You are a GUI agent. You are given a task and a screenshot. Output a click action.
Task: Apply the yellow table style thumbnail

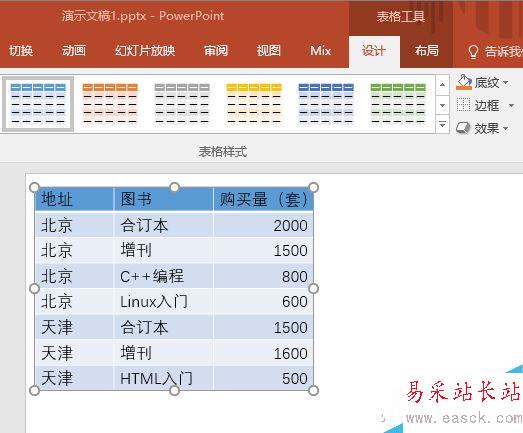pyautogui.click(x=254, y=104)
